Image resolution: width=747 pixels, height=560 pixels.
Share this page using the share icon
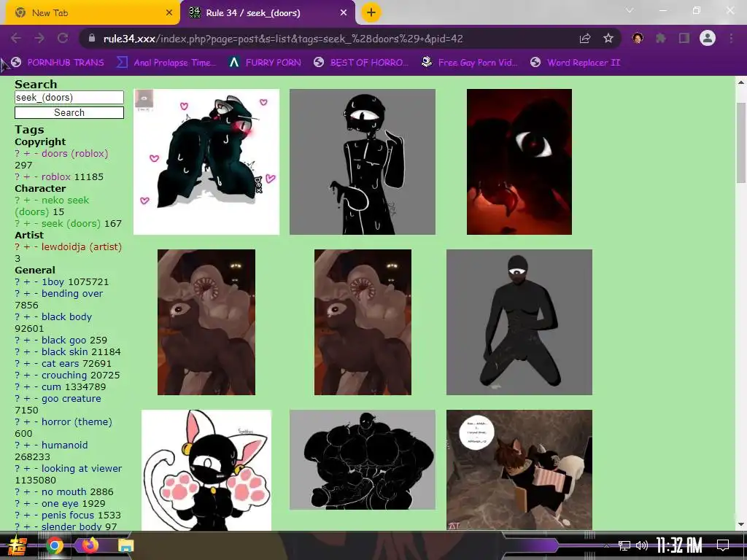[x=585, y=39]
